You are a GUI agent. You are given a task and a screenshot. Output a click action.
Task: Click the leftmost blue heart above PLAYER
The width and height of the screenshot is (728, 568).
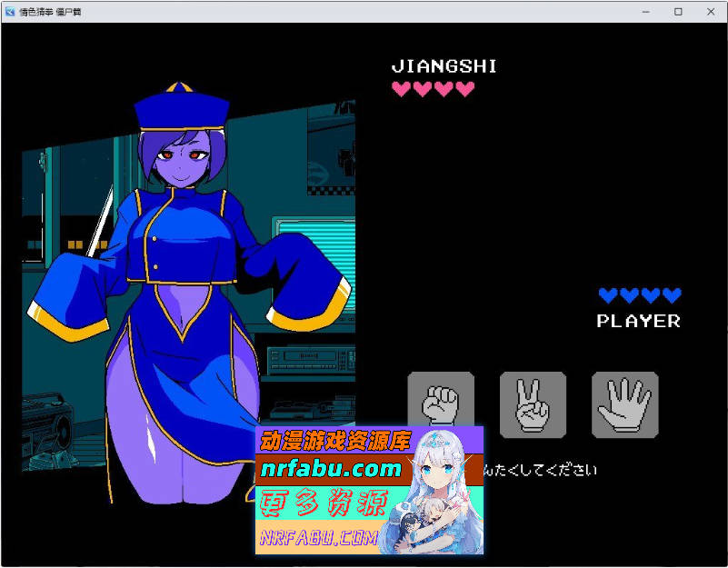607,295
